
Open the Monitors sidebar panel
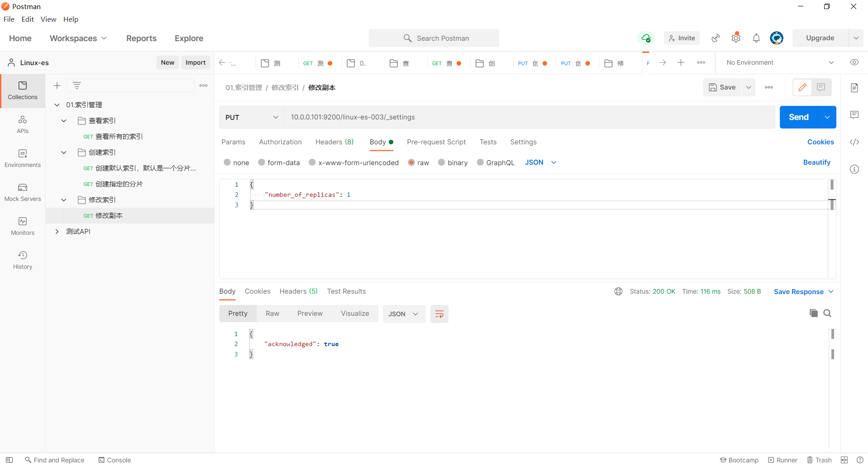[x=23, y=227]
